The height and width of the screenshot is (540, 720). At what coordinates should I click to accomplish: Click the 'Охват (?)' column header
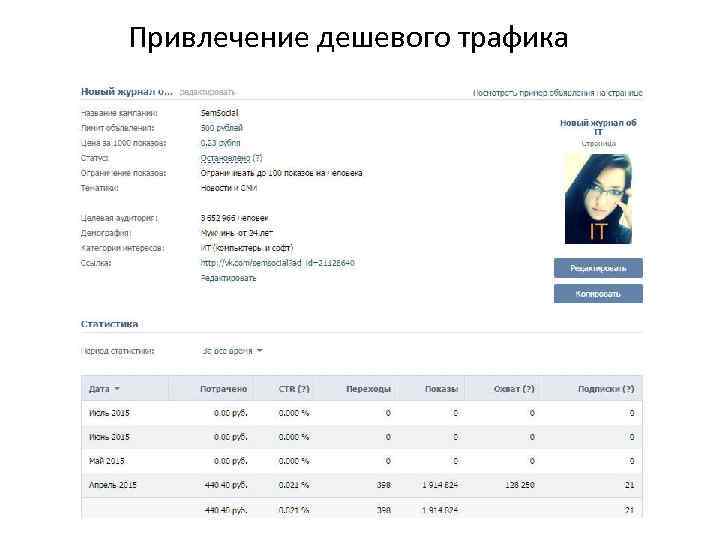514,389
